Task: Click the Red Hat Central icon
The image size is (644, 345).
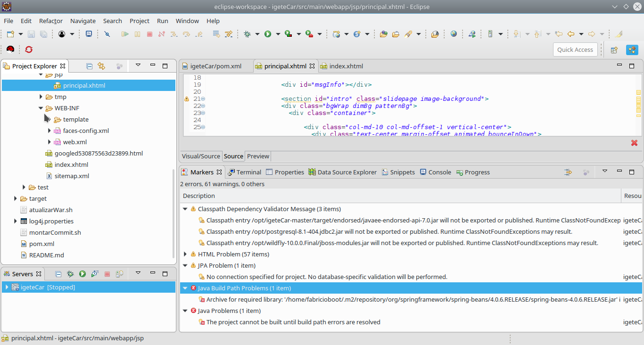Action: [10, 49]
